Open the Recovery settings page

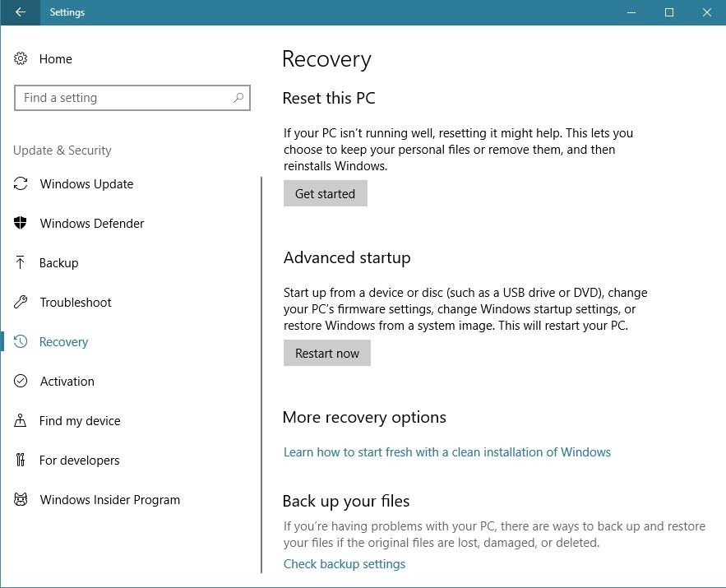tap(63, 342)
